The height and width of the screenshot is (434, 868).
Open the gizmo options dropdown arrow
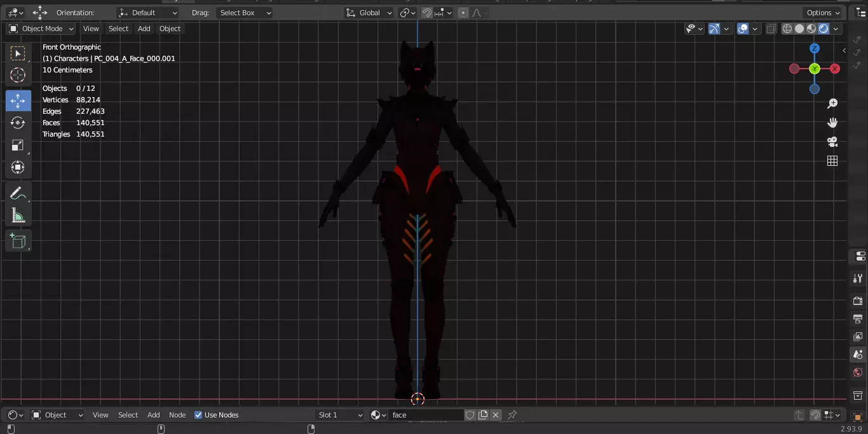pos(726,29)
